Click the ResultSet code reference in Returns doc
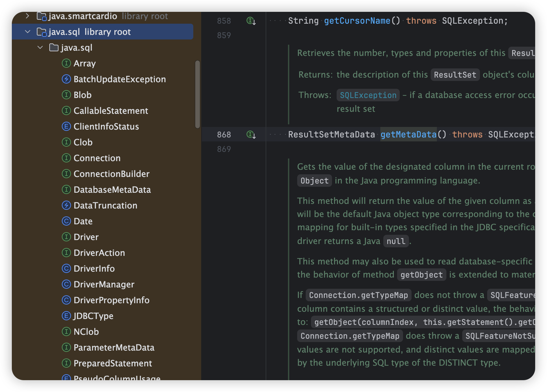 pyautogui.click(x=455, y=75)
